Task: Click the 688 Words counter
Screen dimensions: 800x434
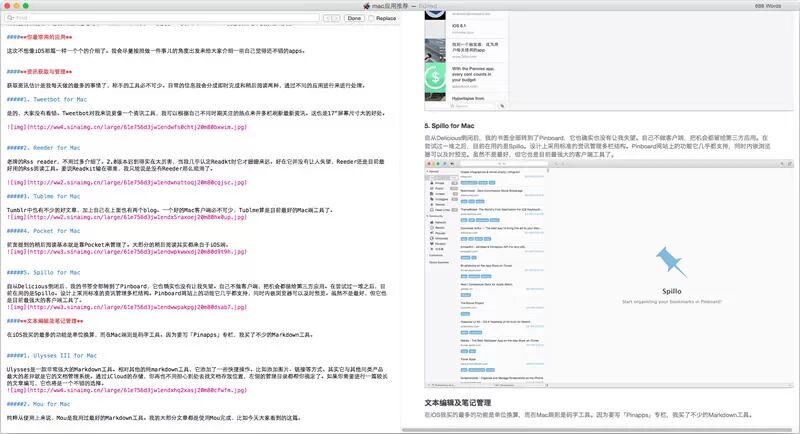Action: (768, 6)
